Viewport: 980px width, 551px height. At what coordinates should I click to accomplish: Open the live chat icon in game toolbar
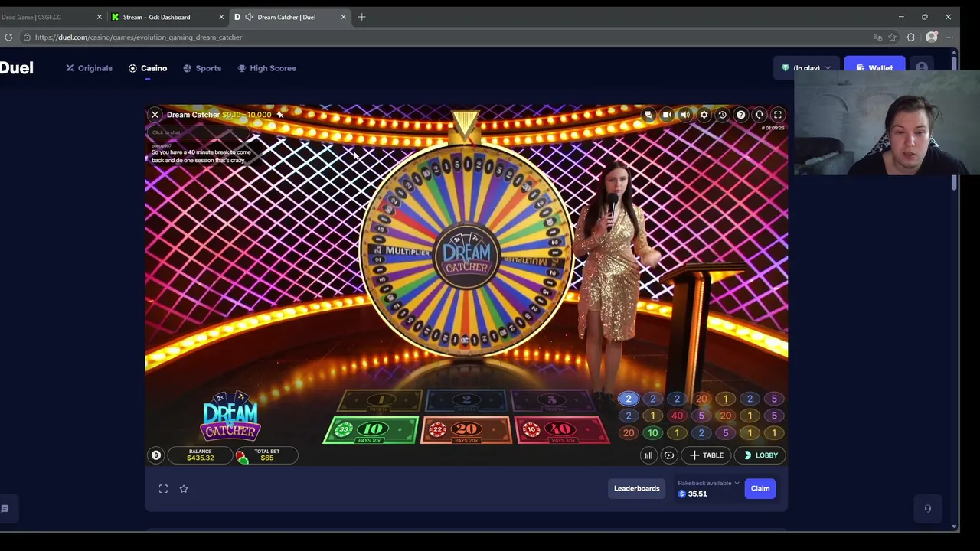point(648,115)
